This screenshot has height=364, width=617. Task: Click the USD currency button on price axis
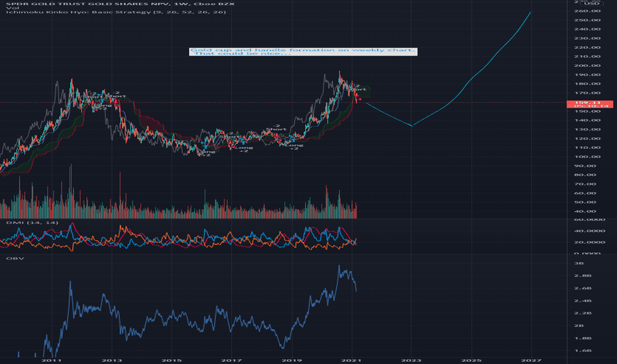point(591,3)
